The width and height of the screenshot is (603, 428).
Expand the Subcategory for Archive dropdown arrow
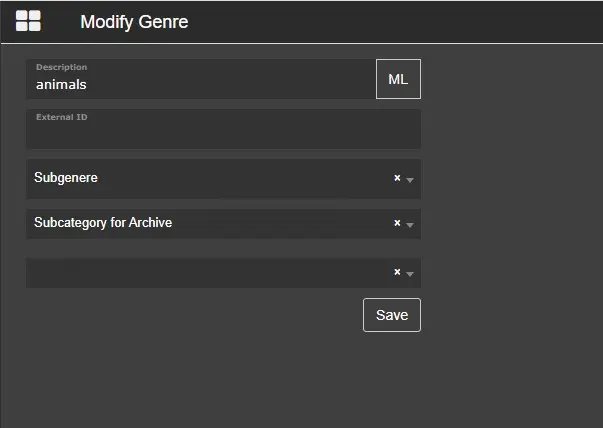[410, 224]
